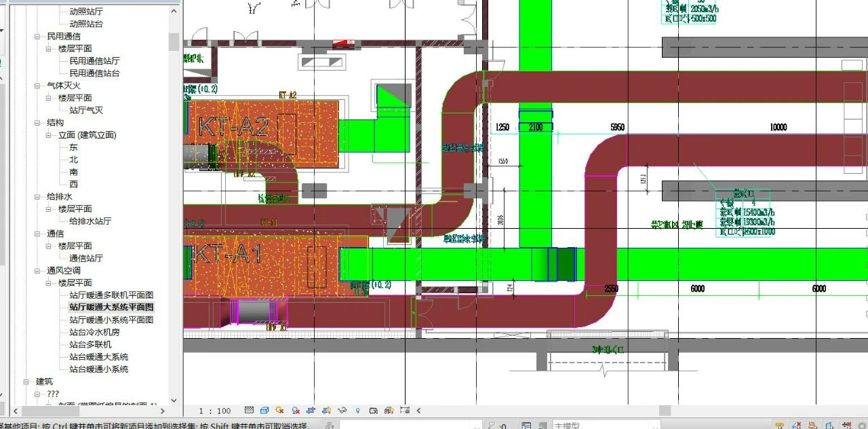The height and width of the screenshot is (429, 868).
Task: Toggle sun path icon in view control bar
Action: (280, 411)
